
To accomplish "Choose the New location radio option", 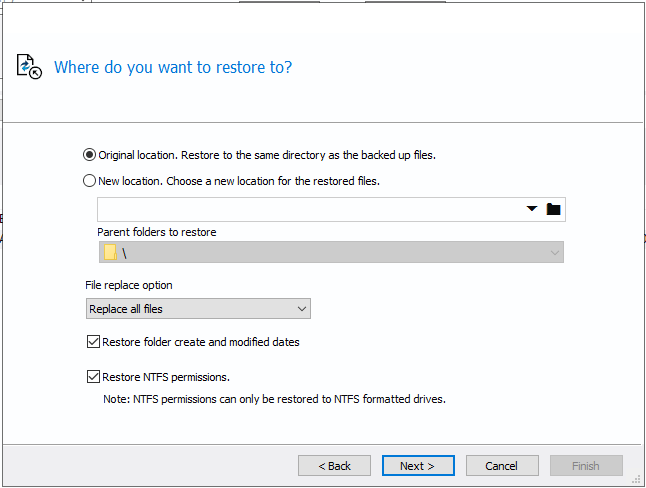I will coord(90,181).
